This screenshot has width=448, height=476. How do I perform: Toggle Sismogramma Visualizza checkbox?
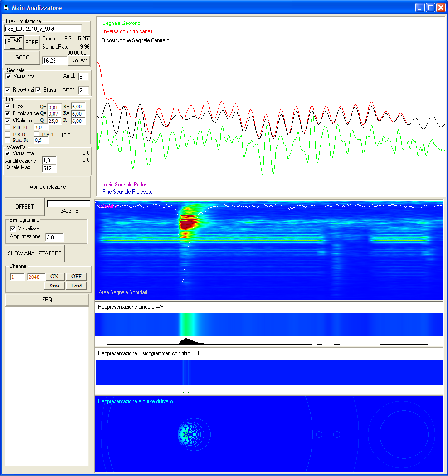tap(13, 228)
